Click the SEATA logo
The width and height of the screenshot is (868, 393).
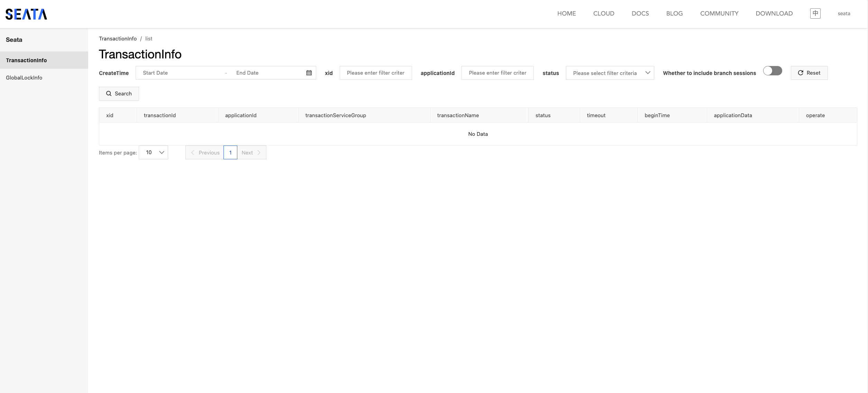pos(26,14)
